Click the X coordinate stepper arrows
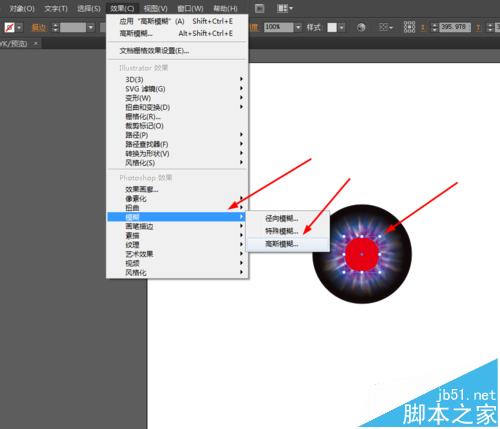The height and width of the screenshot is (429, 500). click(x=434, y=27)
